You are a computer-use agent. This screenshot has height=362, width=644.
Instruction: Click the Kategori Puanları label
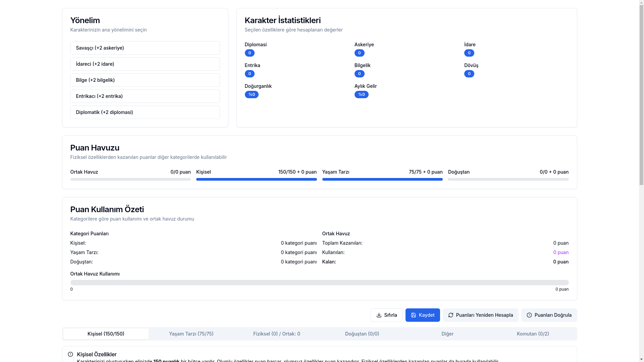click(89, 234)
